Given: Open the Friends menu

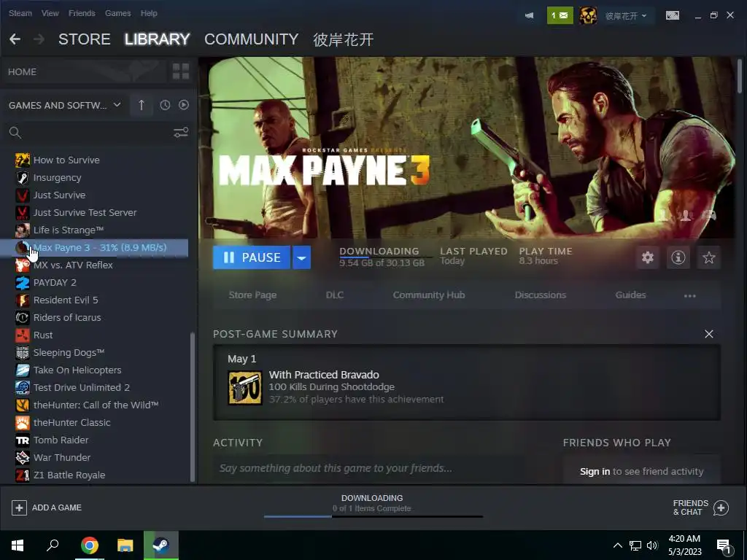Looking at the screenshot, I should (x=82, y=13).
